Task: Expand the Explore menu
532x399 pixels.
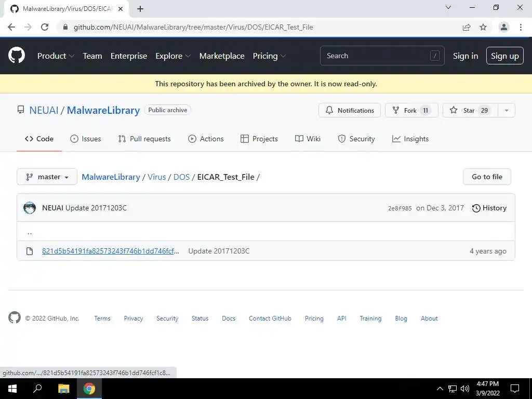Action: 173,56
